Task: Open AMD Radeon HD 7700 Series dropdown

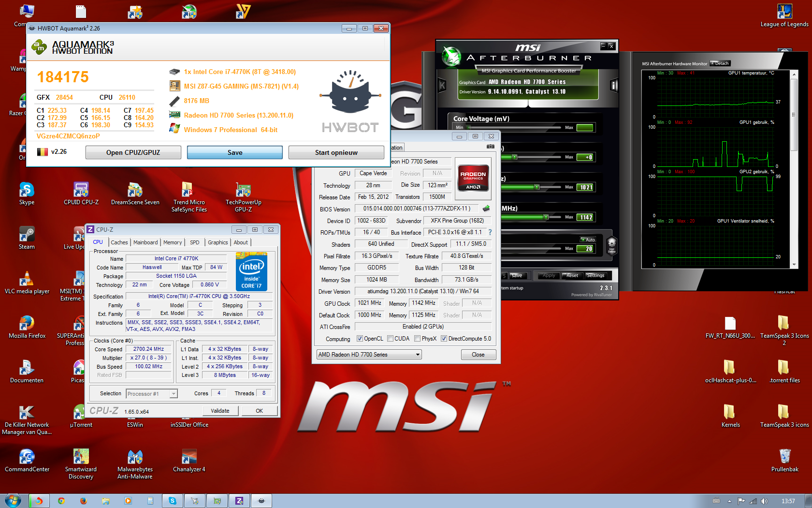Action: coord(369,355)
